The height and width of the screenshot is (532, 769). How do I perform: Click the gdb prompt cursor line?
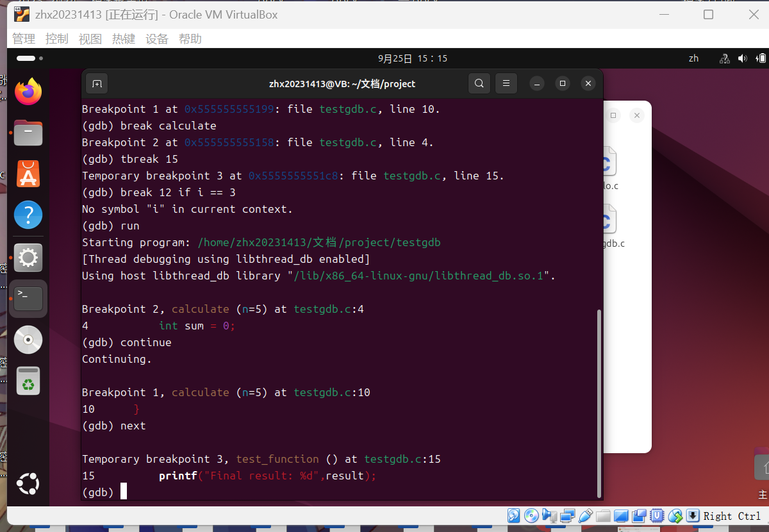pos(104,492)
